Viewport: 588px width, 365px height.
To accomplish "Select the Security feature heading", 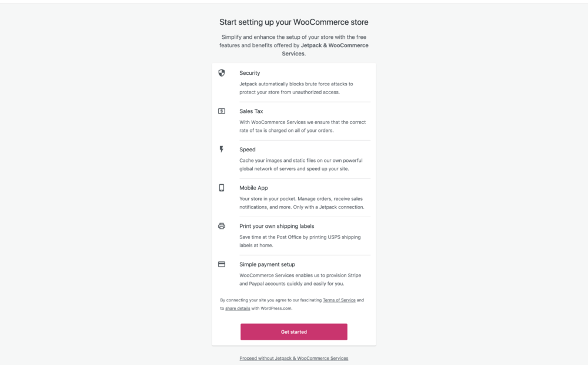I will coord(250,73).
